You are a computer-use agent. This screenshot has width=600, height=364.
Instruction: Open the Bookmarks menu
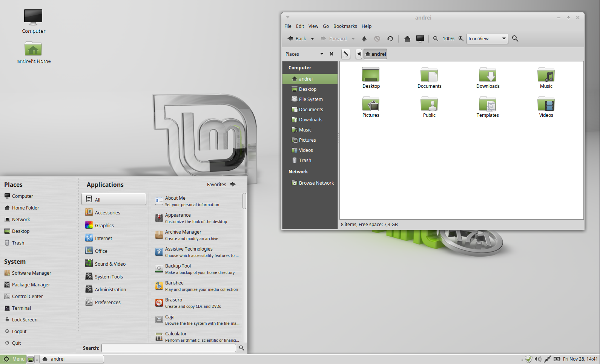tap(345, 26)
